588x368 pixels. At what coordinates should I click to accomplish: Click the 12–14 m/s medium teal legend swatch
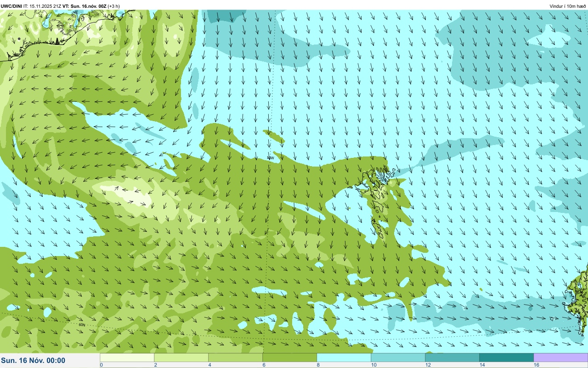[x=452, y=357]
